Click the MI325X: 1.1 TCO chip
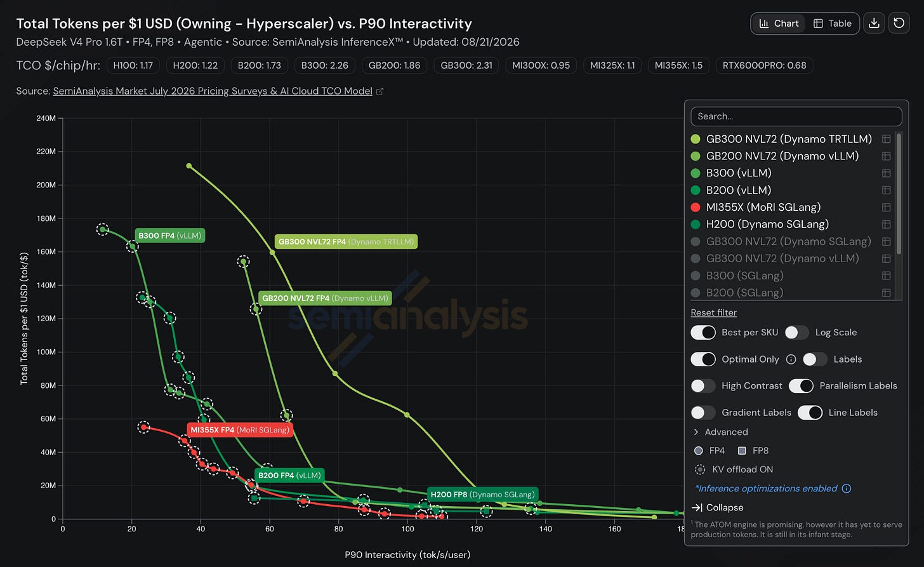 (x=612, y=65)
